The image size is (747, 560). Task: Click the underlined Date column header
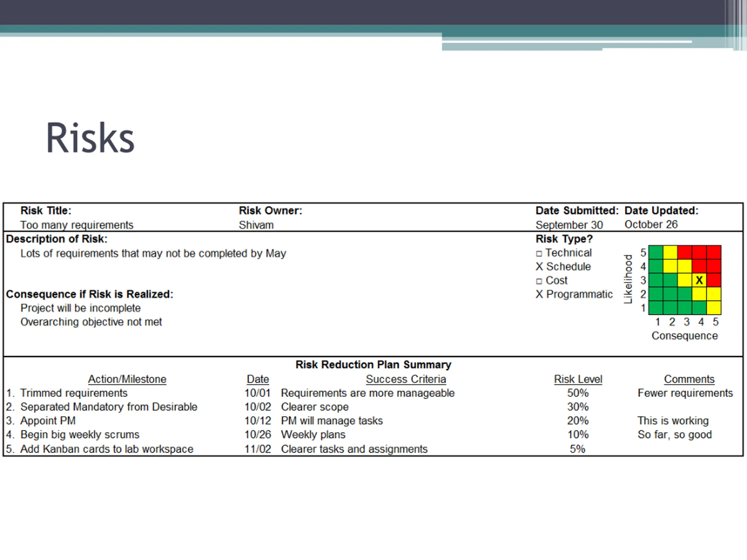pyautogui.click(x=258, y=379)
